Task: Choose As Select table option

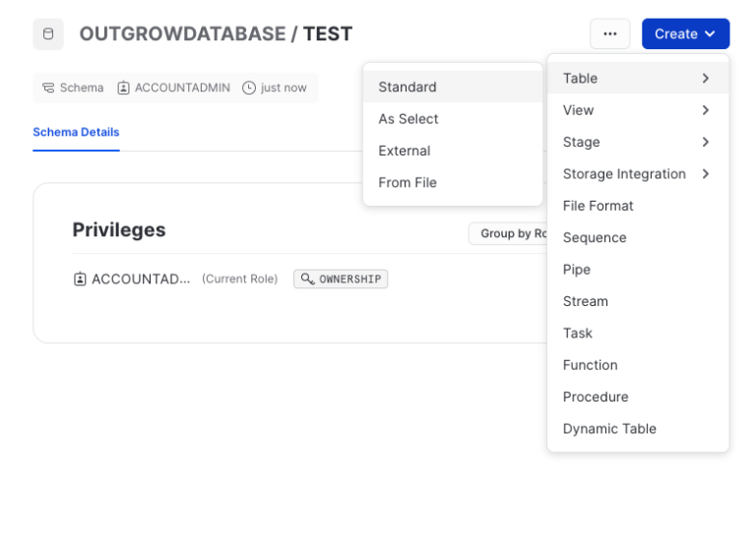Action: (x=409, y=119)
